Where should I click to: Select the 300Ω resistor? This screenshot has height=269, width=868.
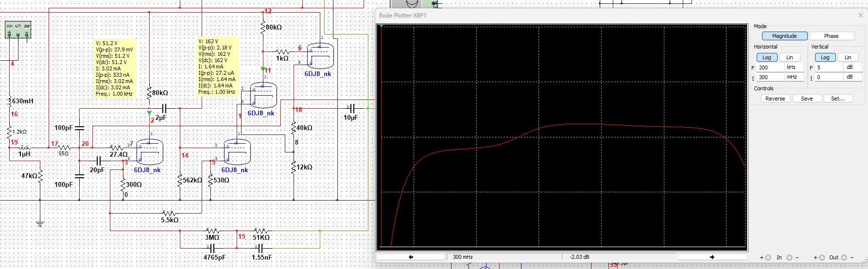click(x=123, y=185)
